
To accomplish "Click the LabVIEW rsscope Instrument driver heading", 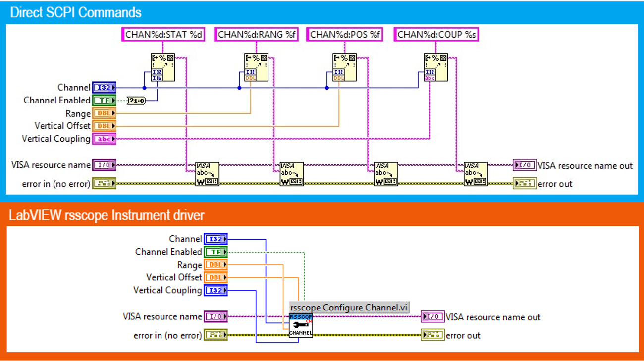I will click(x=107, y=216).
